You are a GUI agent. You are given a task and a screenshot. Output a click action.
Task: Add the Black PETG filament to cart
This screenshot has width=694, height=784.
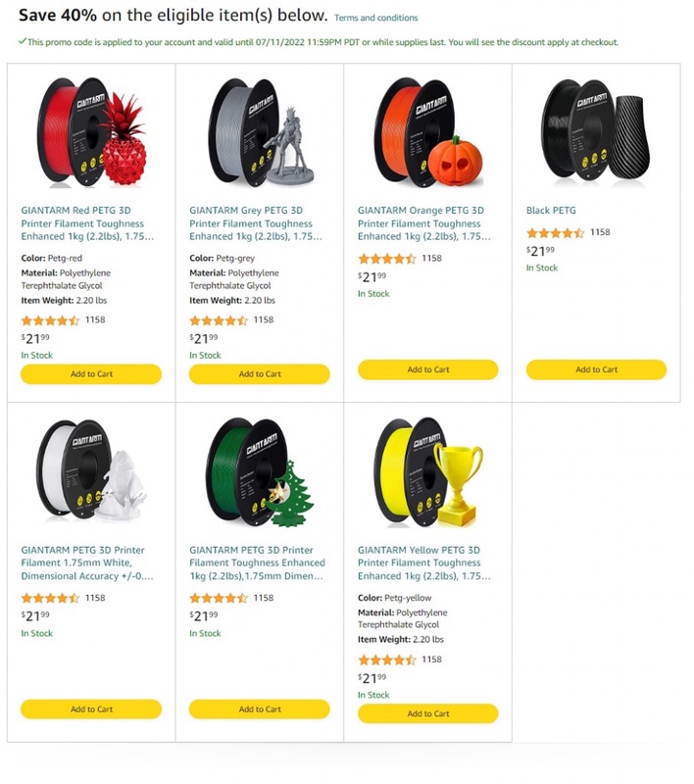pyautogui.click(x=597, y=369)
